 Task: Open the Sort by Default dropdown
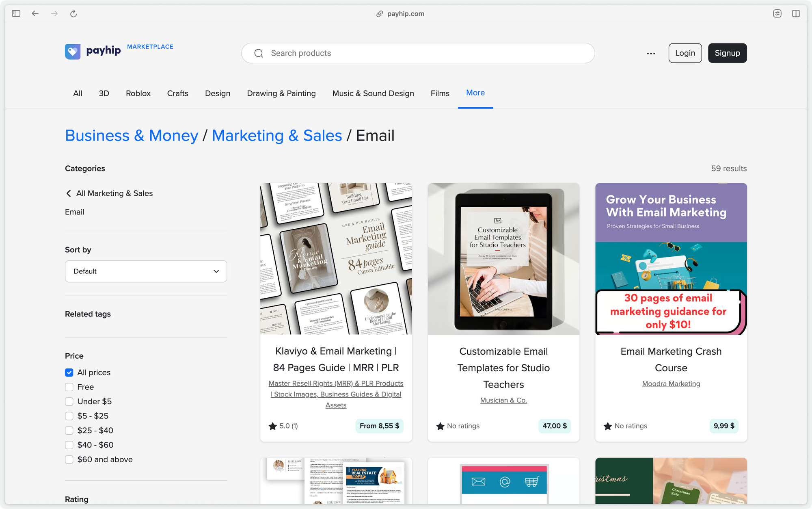(146, 271)
